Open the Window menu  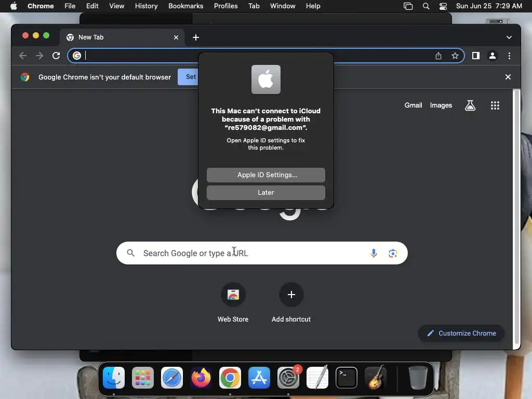283,6
